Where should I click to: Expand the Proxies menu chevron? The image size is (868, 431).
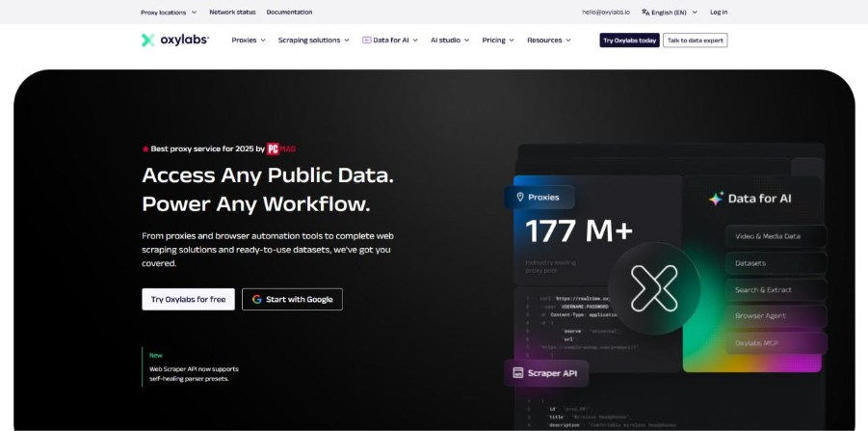point(263,40)
